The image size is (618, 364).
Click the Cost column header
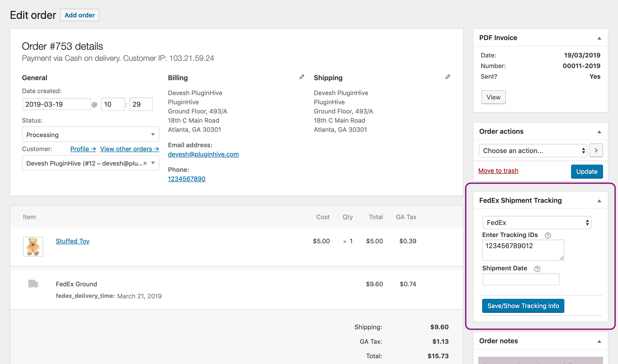[x=323, y=217]
